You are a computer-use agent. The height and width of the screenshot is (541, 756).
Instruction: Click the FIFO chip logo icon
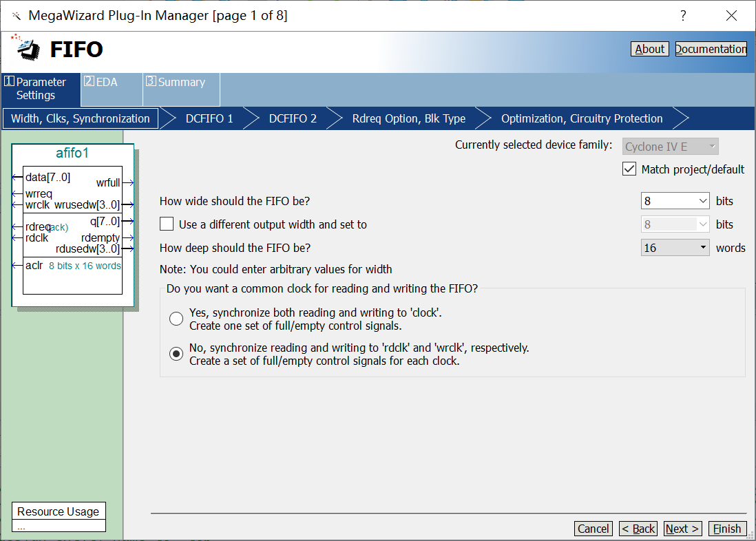[x=26, y=47]
